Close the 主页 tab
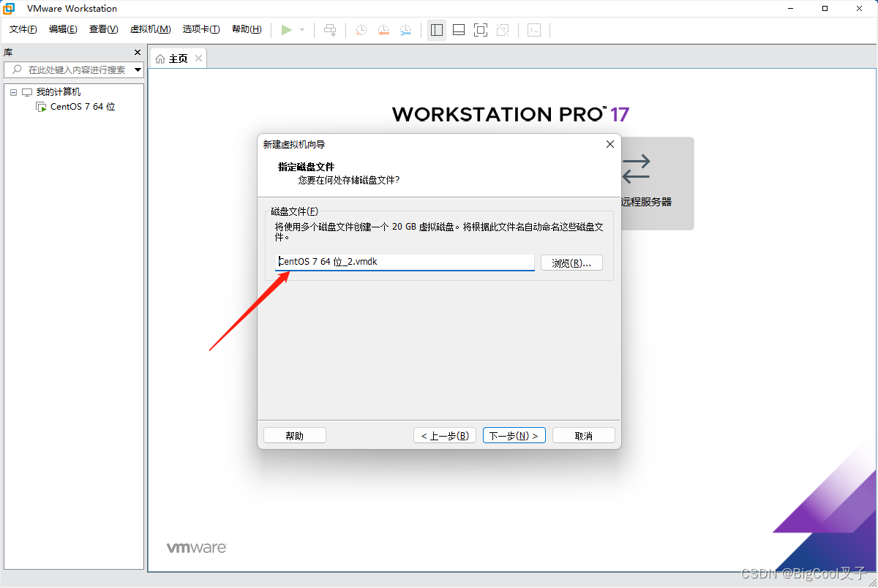The image size is (878, 588). 198,59
